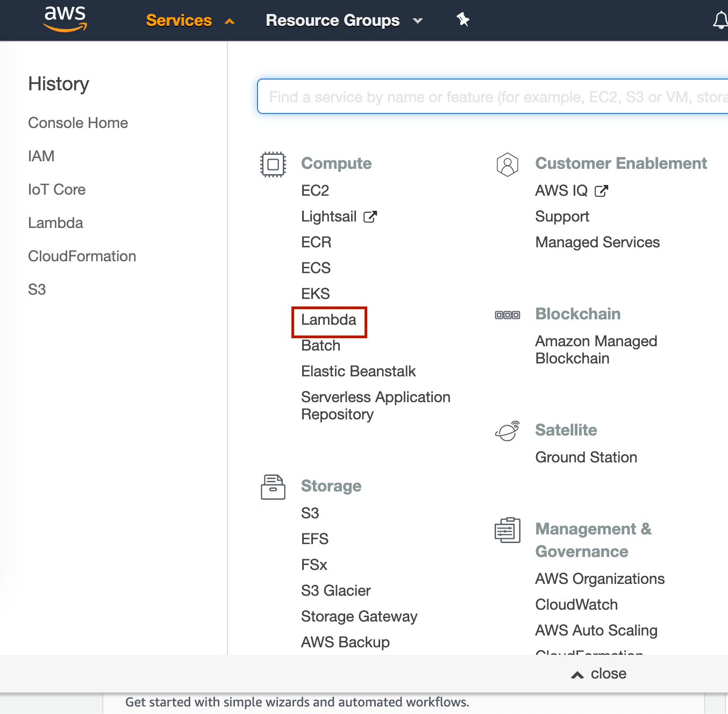Click the Management & Governance clipboard icon

click(x=507, y=530)
